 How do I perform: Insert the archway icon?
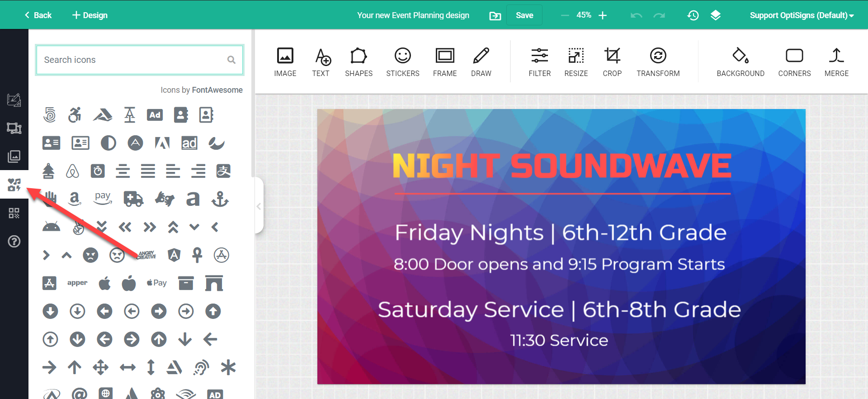point(214,283)
